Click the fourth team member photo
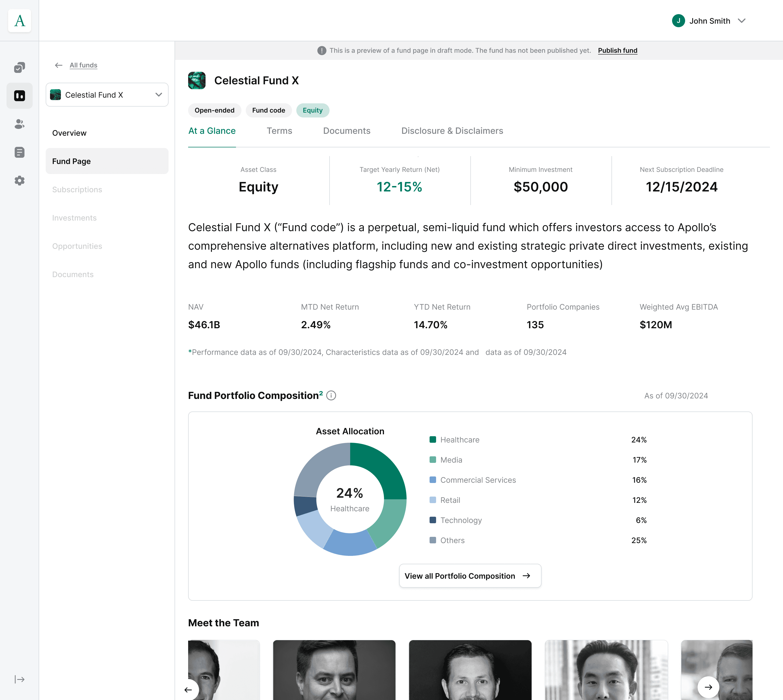 [x=606, y=670]
